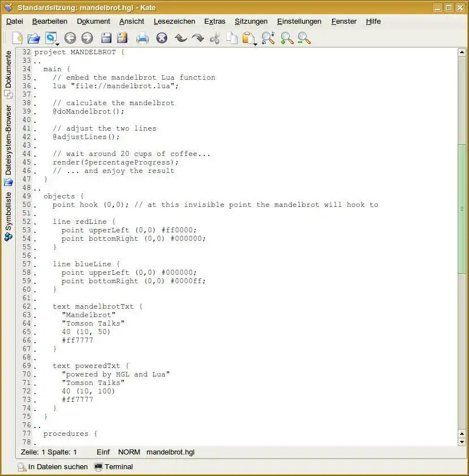Click 'line redLine {' on line 52

pos(84,222)
